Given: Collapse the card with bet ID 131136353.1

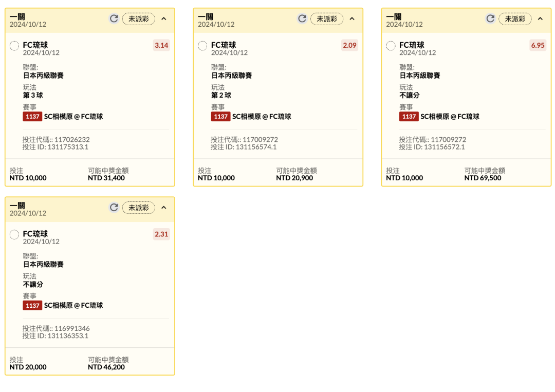Looking at the screenshot, I should pyautogui.click(x=164, y=208).
